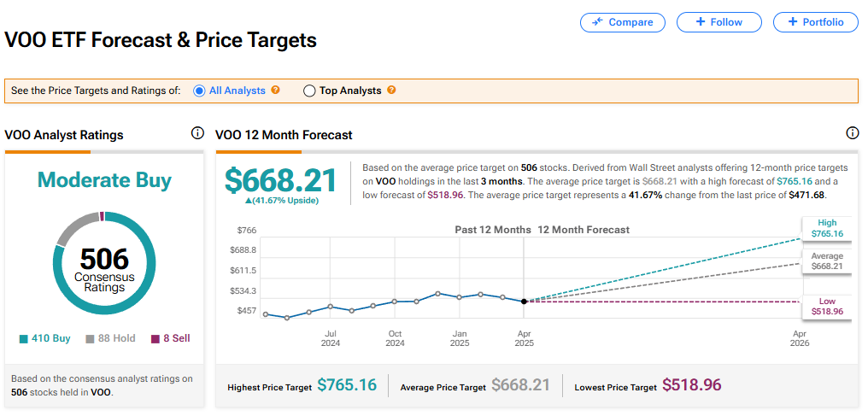Screen dimensions: 868x416
Task: Select the Top Analysts radio button
Action: click(310, 91)
